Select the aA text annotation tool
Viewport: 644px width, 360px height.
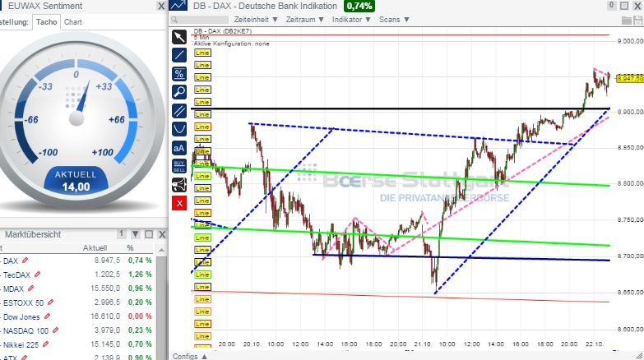(x=179, y=148)
